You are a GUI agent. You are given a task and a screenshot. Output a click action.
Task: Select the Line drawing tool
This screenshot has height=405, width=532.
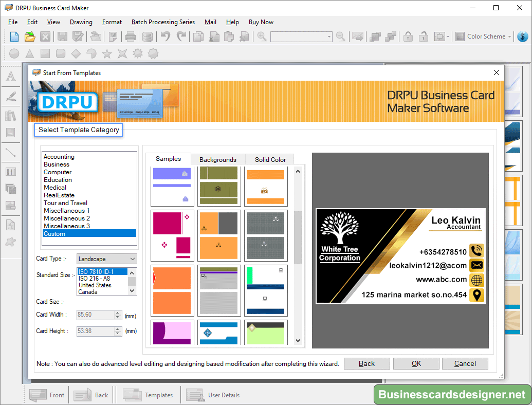point(11,152)
